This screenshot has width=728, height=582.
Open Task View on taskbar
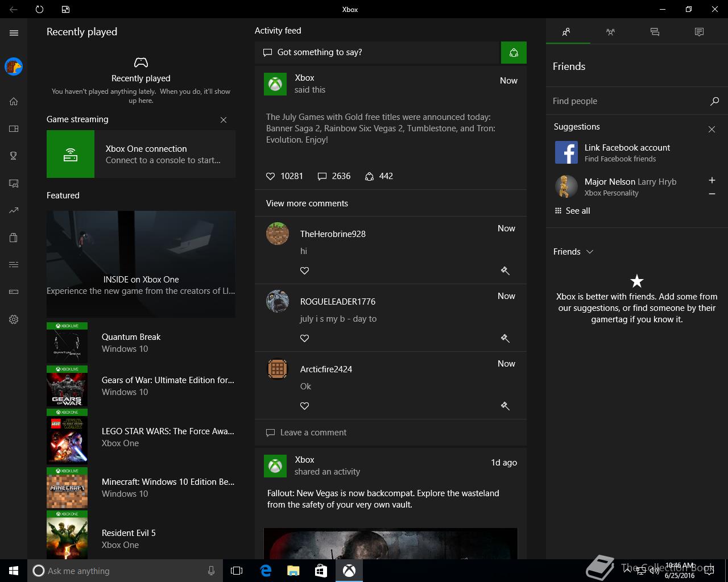[237, 571]
